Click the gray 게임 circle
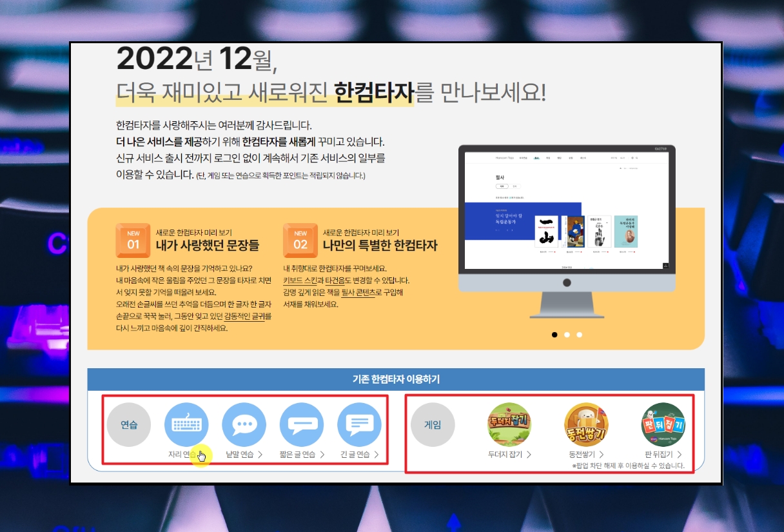 point(433,425)
